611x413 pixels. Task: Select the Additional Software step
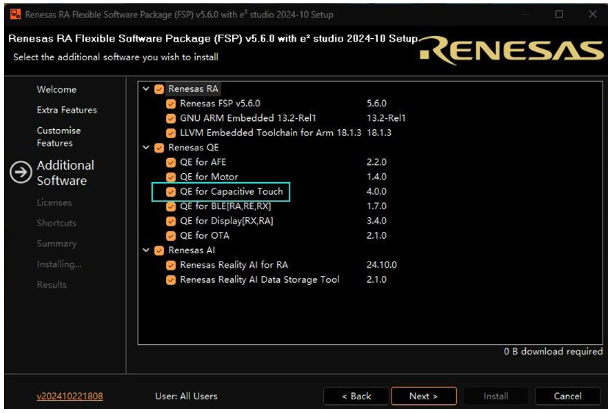click(65, 173)
